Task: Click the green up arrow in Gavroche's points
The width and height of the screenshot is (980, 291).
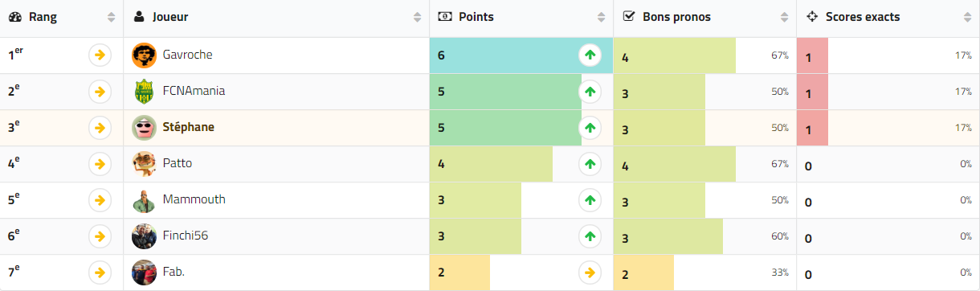Action: 590,55
